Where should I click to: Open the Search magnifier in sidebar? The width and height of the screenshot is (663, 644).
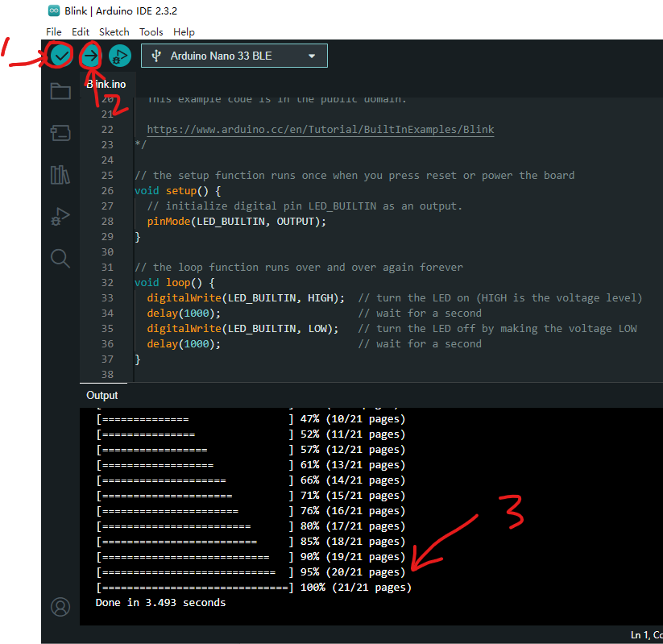[x=60, y=258]
